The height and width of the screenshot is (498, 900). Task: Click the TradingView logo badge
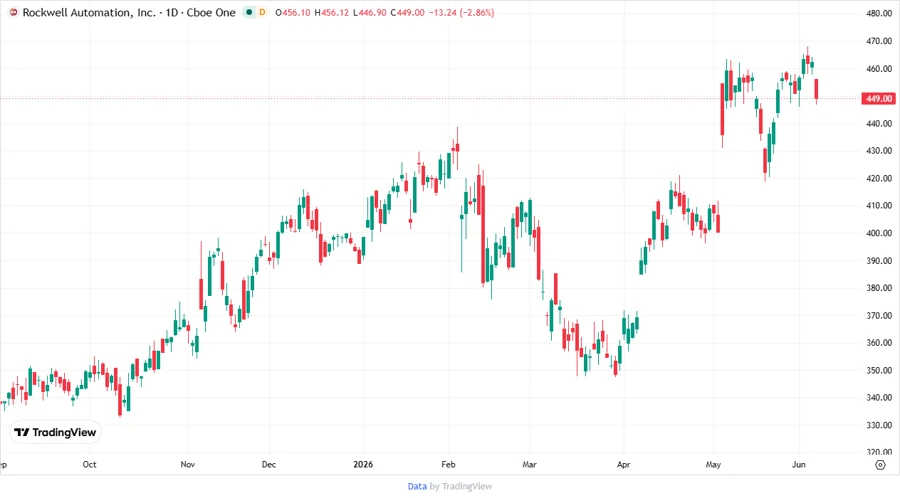(55, 433)
